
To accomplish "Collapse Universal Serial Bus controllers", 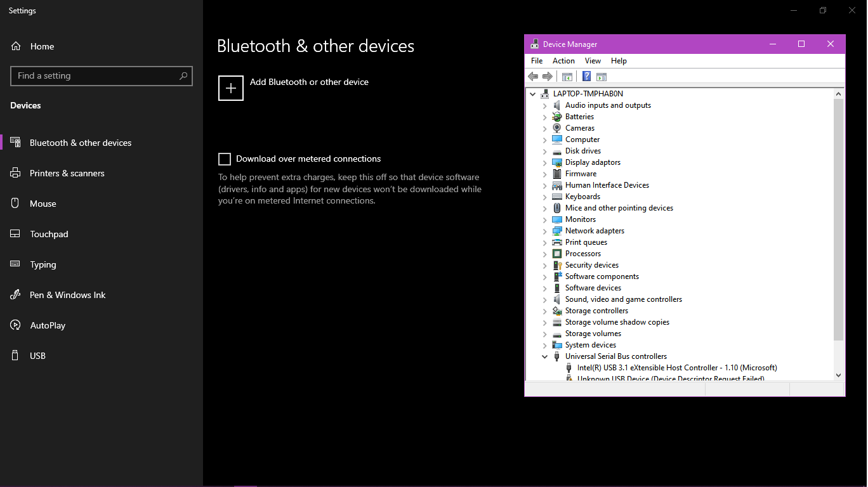I will (x=544, y=356).
